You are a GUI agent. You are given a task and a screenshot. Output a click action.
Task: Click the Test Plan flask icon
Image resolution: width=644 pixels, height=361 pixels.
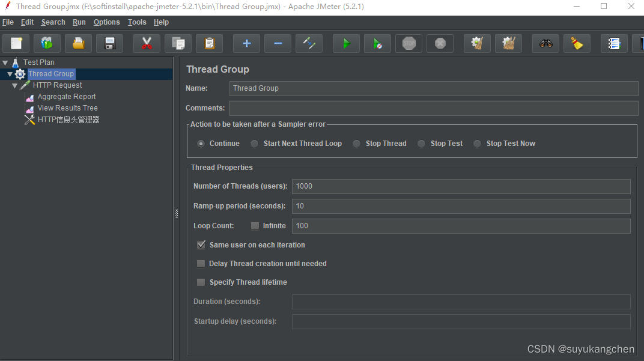click(15, 62)
